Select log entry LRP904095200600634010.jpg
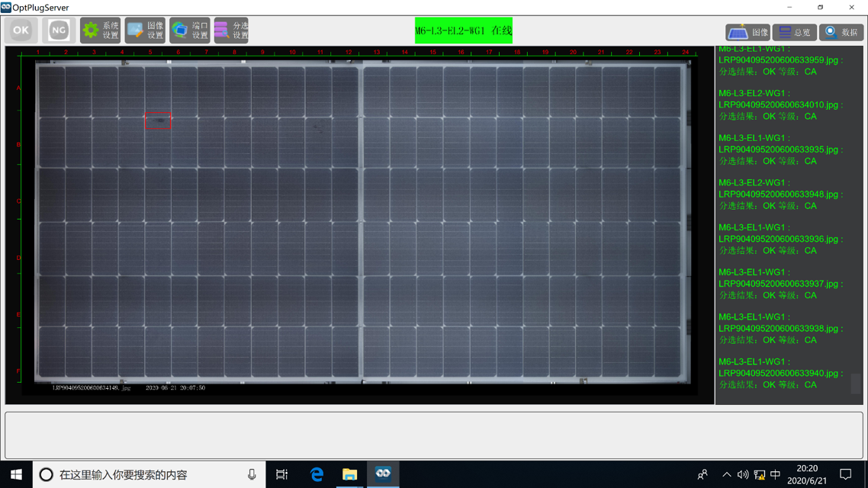 [x=778, y=105]
